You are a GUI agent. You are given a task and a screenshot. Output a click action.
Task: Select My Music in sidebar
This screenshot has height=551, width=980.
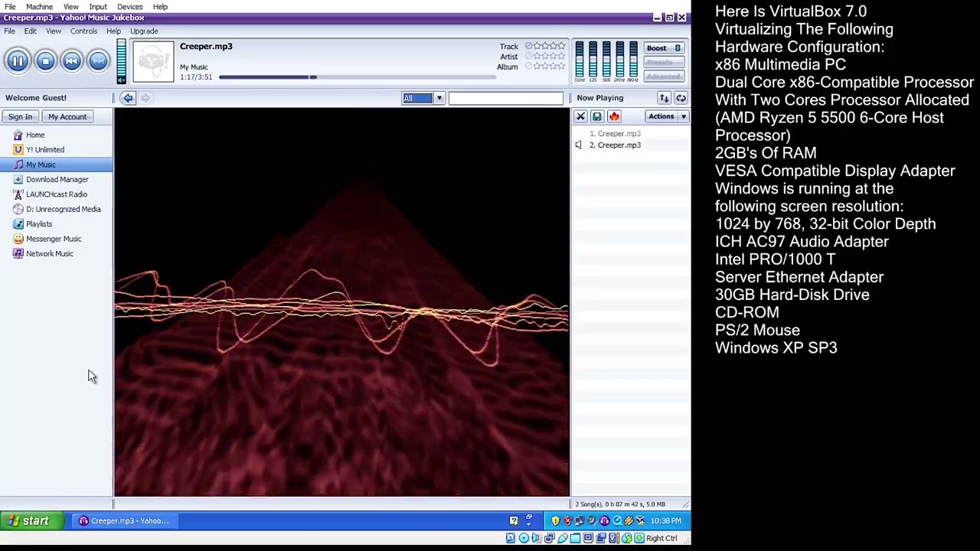click(x=41, y=165)
